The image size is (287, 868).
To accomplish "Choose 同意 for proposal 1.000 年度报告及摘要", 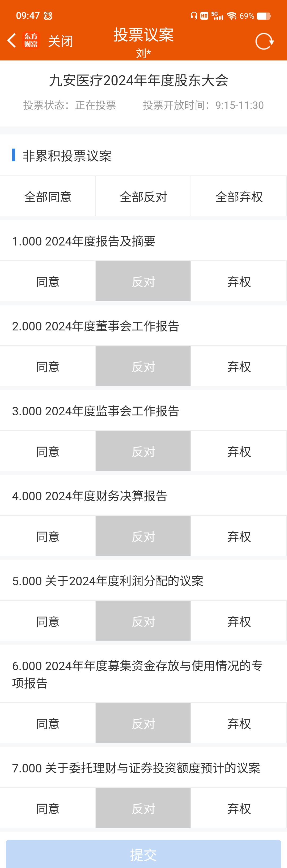I will (x=48, y=281).
